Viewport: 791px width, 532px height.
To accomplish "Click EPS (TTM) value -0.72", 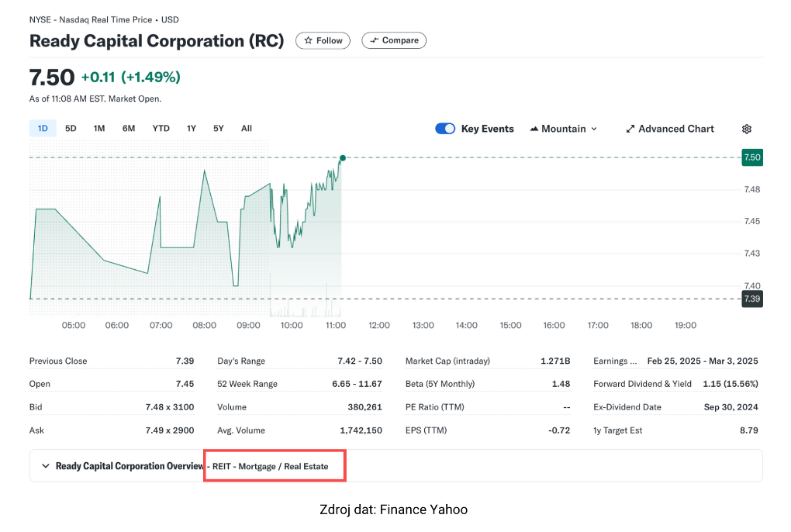I will click(559, 430).
